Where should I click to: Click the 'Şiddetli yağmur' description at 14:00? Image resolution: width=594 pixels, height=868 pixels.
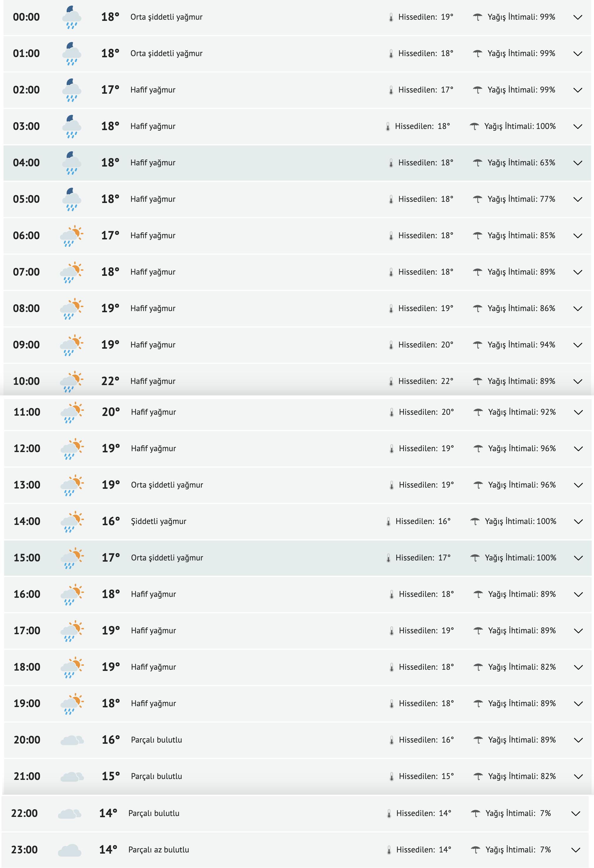(x=158, y=521)
